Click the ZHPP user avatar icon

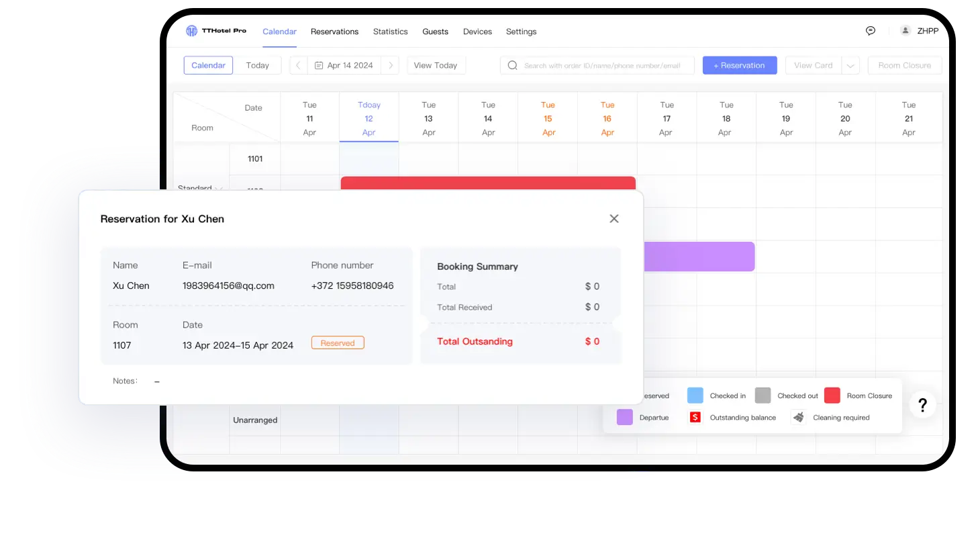905,31
